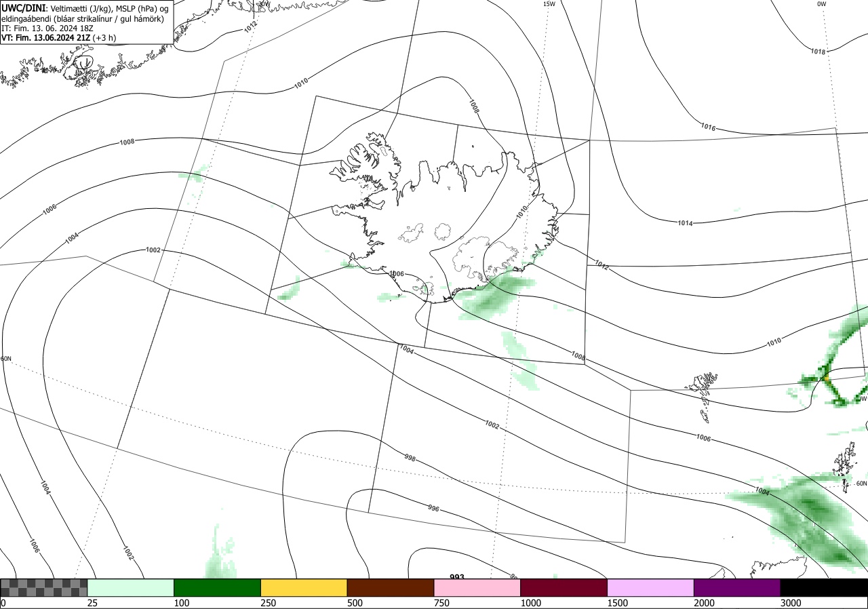868x609 pixels.
Task: Click the "1014" isobar label
Action: tap(685, 223)
